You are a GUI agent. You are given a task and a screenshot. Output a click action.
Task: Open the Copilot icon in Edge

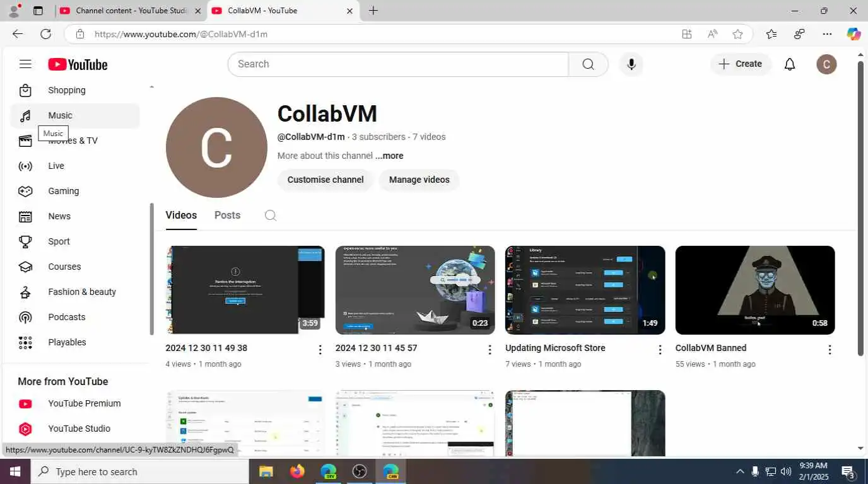point(853,34)
